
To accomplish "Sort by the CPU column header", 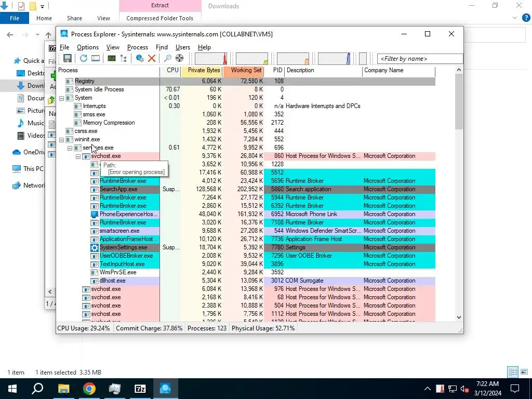I will coord(170,70).
